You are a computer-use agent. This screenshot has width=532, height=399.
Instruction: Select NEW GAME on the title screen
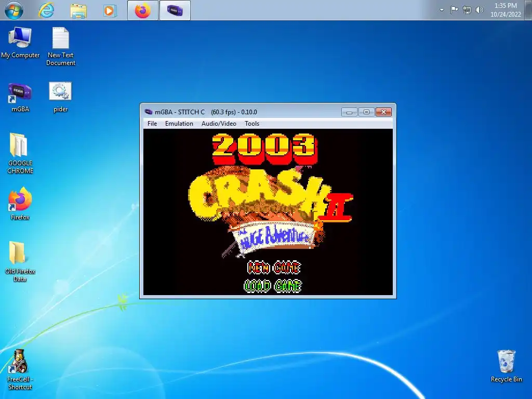click(274, 268)
